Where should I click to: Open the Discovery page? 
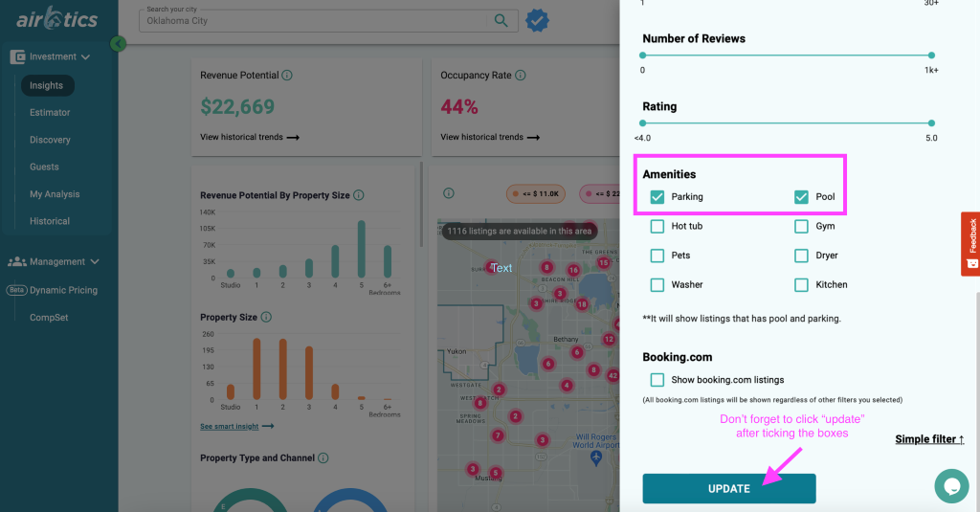pyautogui.click(x=50, y=140)
